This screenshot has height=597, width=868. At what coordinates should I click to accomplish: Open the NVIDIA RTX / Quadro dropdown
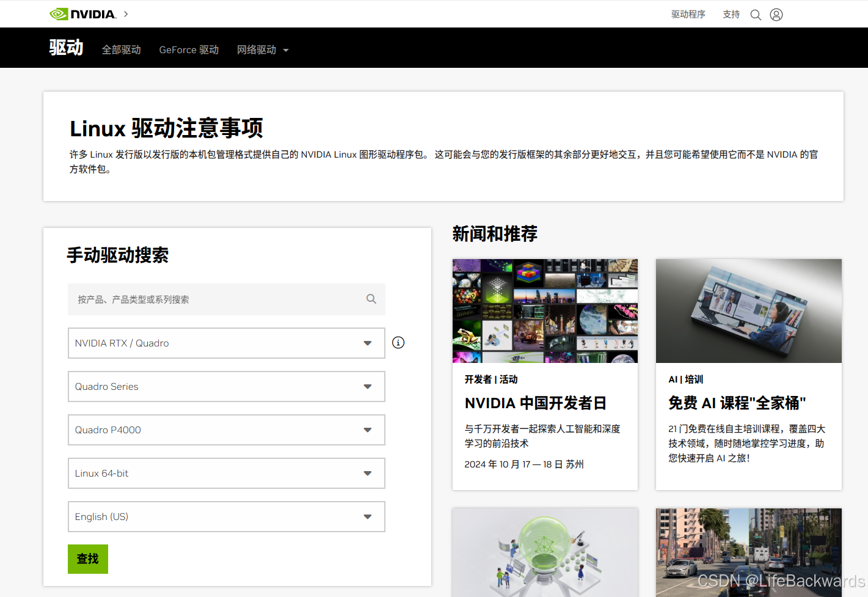pos(227,343)
